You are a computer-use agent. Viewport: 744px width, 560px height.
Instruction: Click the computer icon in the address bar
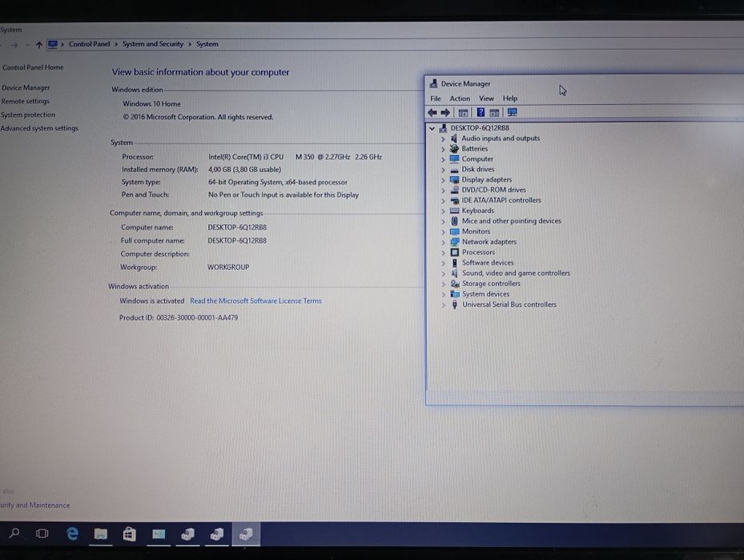pos(53,45)
